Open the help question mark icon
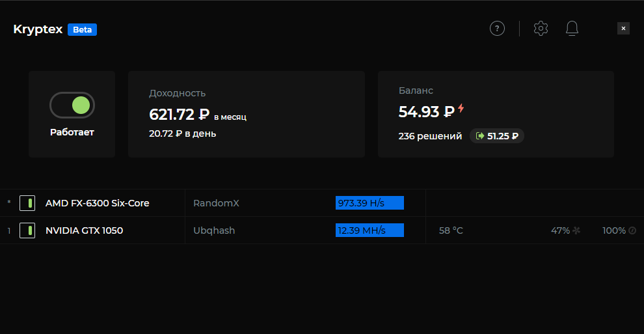Screen dimensions: 644x334 (497, 29)
